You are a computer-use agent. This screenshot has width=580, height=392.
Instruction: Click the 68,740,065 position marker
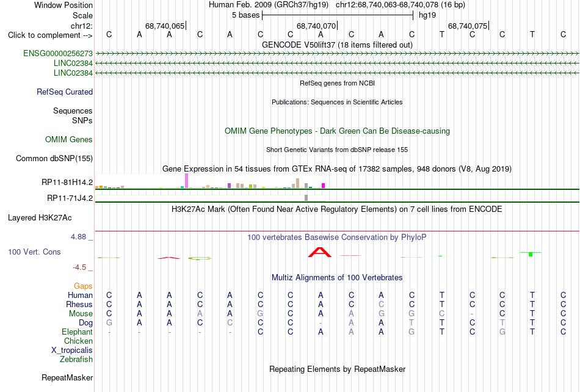[165, 26]
